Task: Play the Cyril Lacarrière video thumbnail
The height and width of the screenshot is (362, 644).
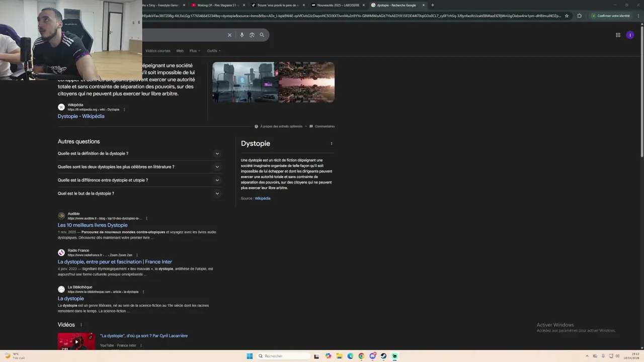Action: point(76,341)
